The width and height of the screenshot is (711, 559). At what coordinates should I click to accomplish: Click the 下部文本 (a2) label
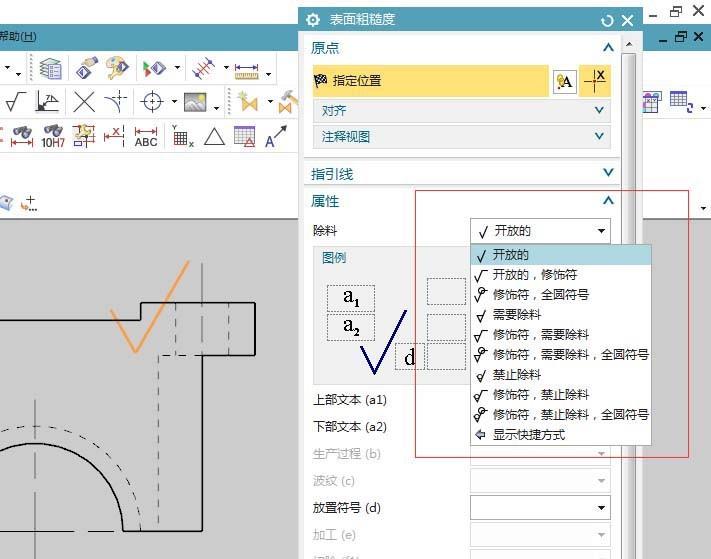(350, 427)
